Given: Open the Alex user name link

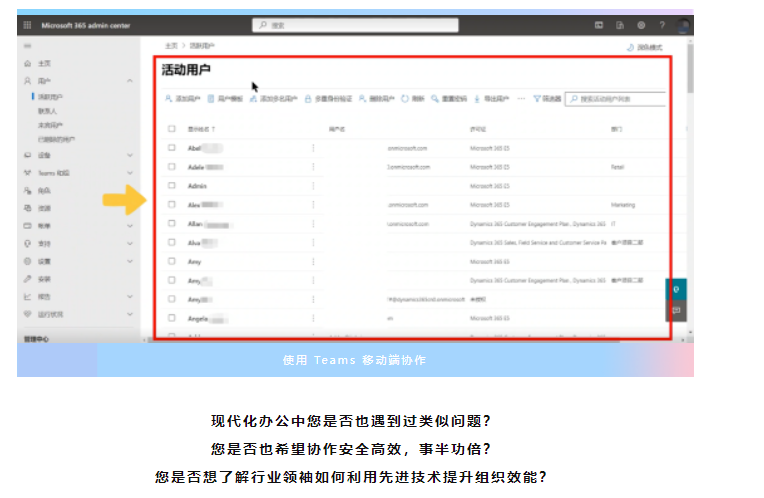Looking at the screenshot, I should coord(205,205).
